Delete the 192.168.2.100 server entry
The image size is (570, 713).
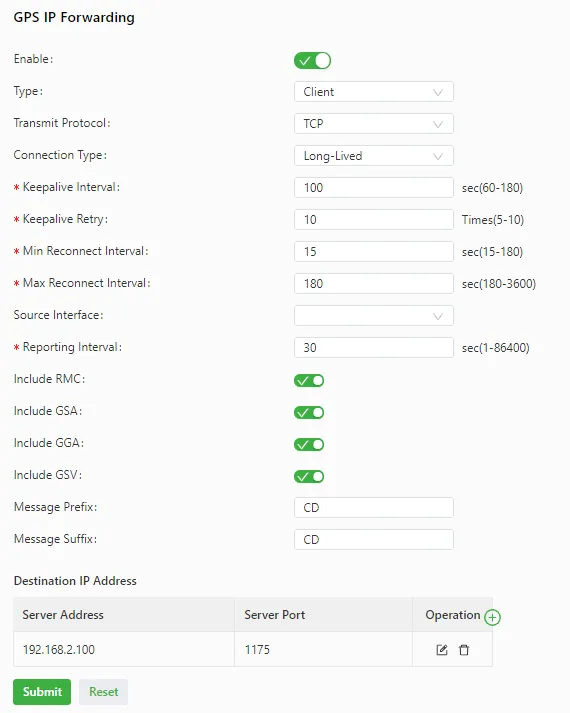tap(464, 650)
